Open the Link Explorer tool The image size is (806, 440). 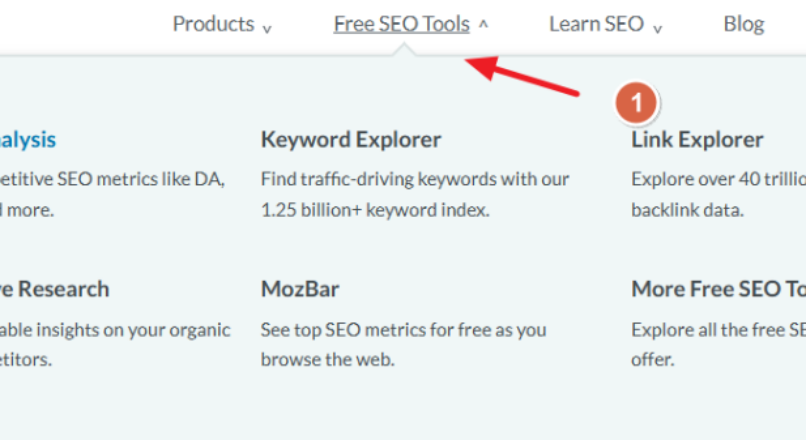click(x=697, y=140)
